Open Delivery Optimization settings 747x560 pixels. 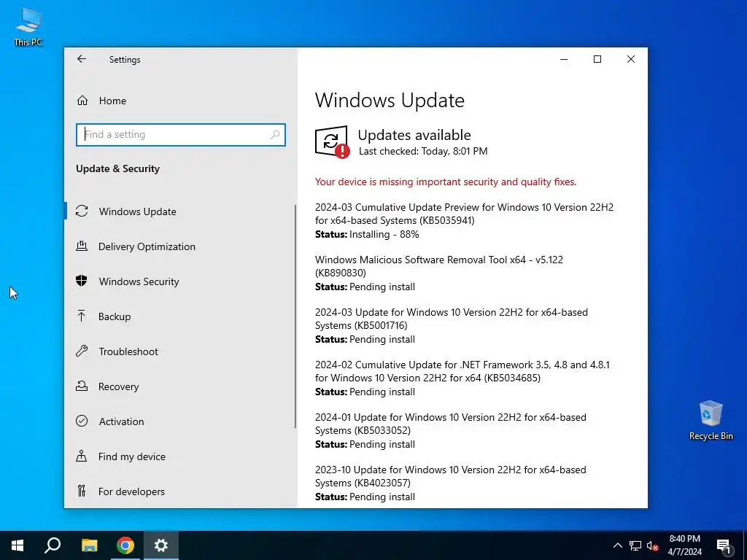click(180, 246)
